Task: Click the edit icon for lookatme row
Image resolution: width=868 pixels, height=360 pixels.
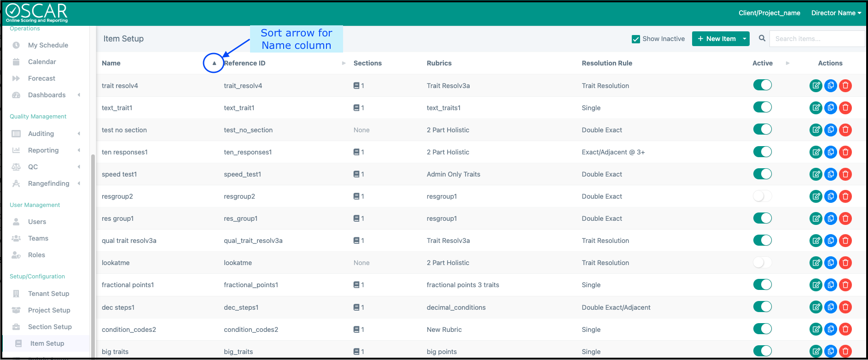Action: [816, 263]
